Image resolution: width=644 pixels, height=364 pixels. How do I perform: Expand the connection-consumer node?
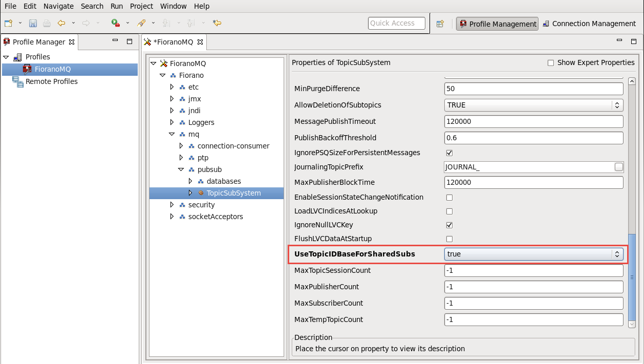click(181, 146)
